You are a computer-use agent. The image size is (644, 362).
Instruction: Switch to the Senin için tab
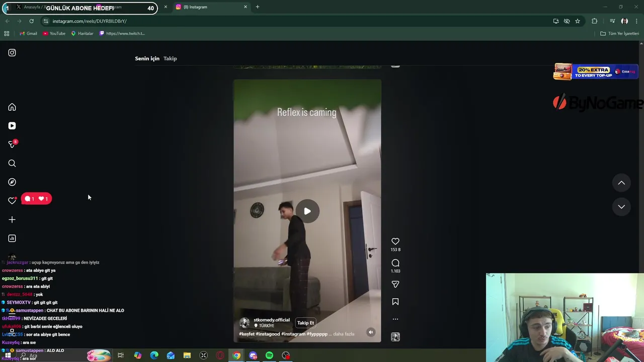point(147,58)
